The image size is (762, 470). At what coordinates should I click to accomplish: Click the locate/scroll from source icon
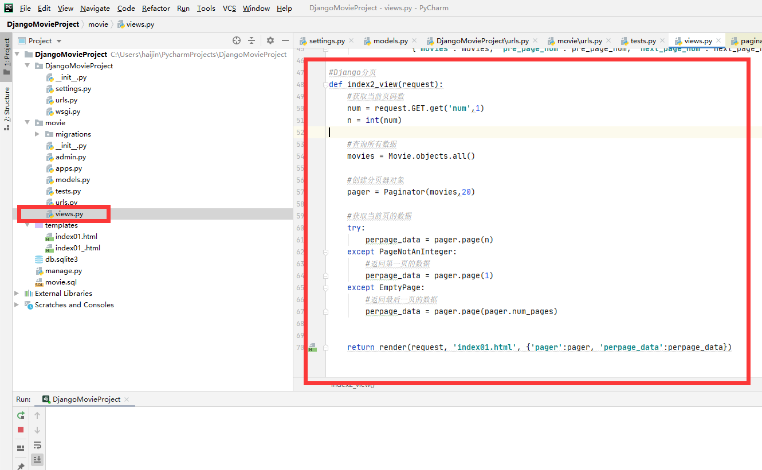(236, 40)
